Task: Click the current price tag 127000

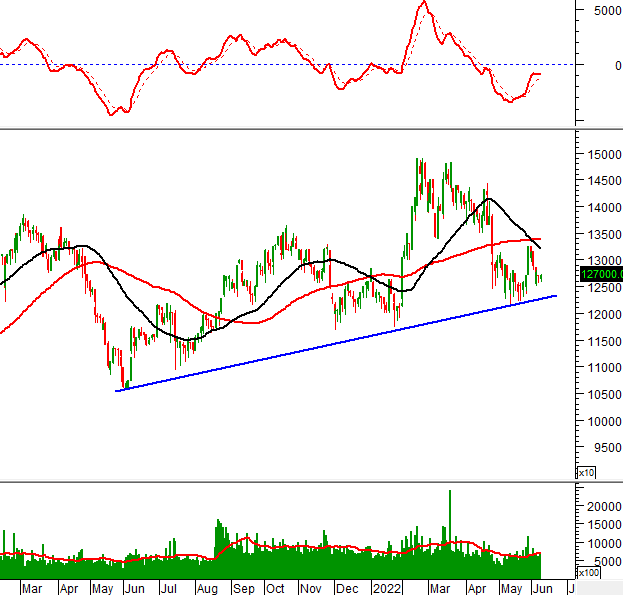Action: (x=598, y=274)
